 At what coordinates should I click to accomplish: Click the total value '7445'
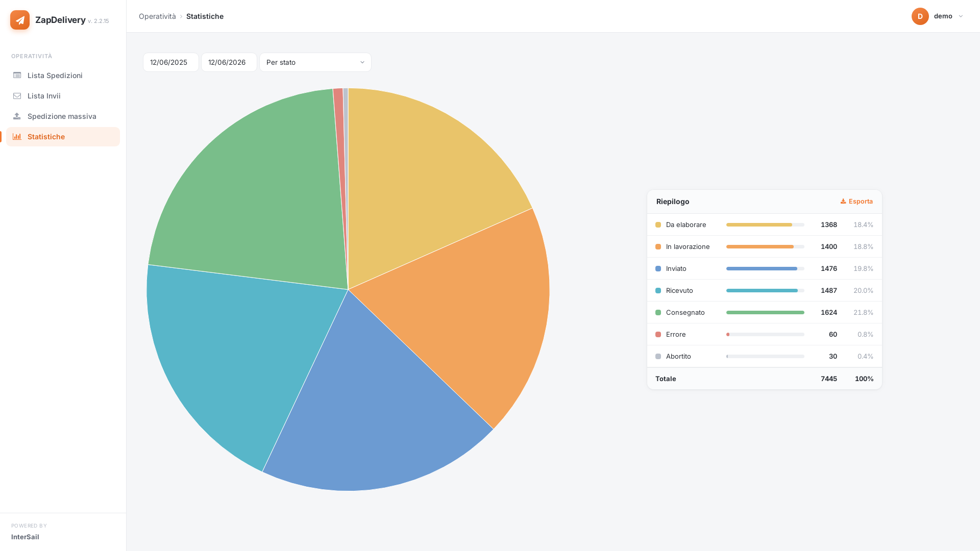(828, 379)
